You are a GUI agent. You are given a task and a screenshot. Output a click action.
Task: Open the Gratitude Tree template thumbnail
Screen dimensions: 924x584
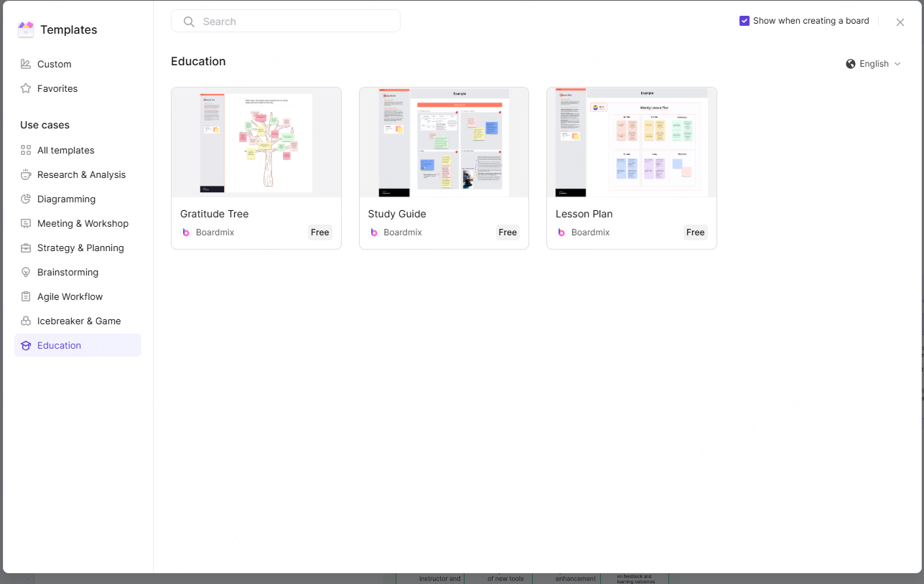click(x=256, y=141)
